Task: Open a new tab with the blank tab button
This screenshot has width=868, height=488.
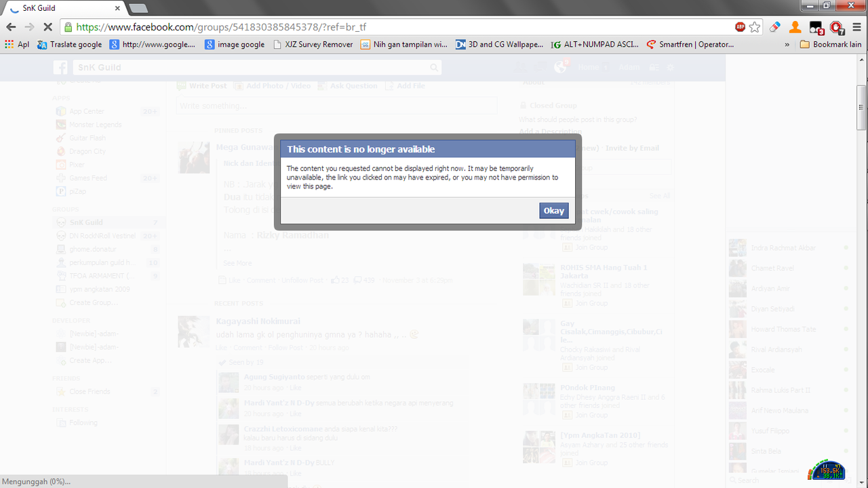Action: (x=138, y=8)
